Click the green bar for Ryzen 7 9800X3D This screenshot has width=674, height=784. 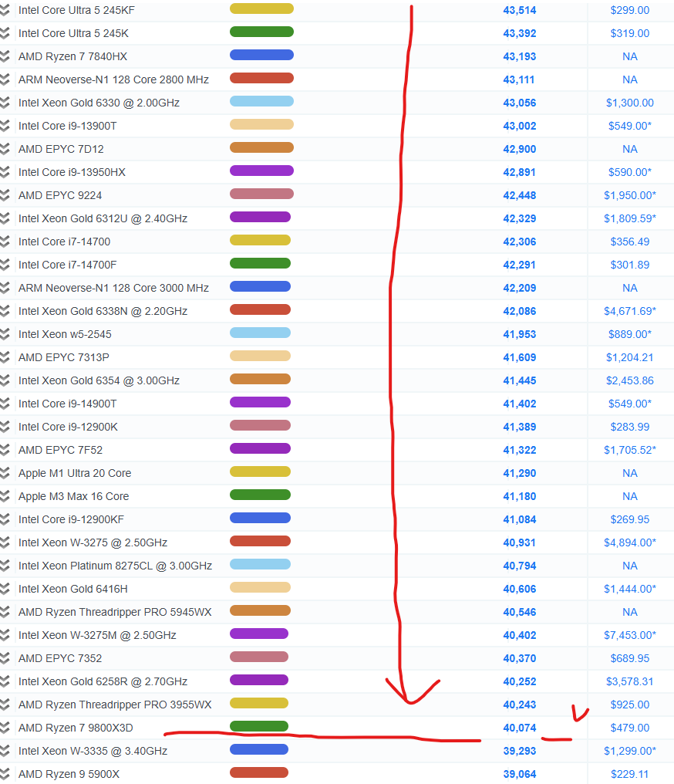tap(259, 726)
